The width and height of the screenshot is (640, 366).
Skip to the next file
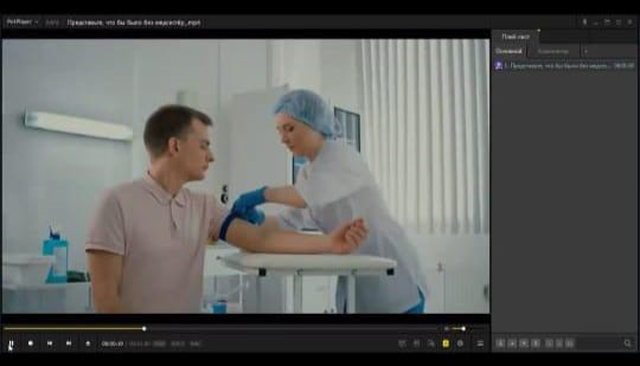point(69,344)
